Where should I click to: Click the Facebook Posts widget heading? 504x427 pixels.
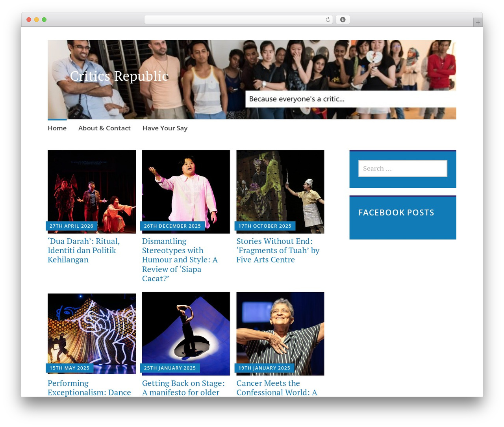(x=396, y=213)
